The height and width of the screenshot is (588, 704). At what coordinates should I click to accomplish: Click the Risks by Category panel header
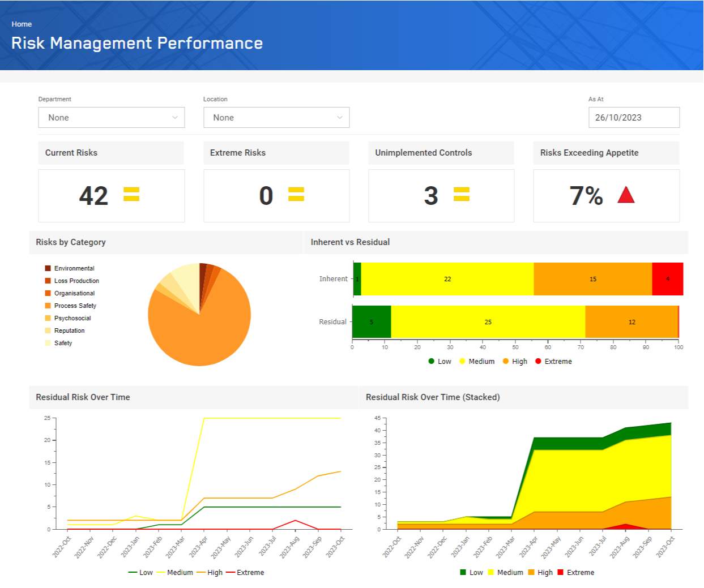pyautogui.click(x=71, y=242)
